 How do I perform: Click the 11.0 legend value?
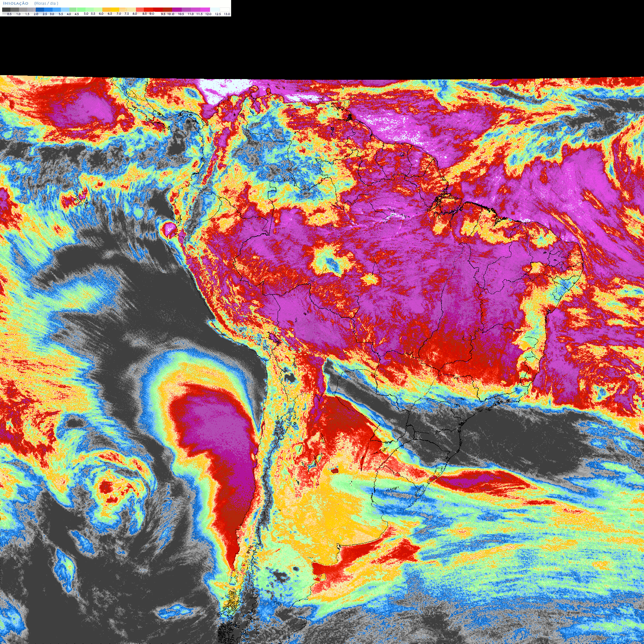coord(191,14)
